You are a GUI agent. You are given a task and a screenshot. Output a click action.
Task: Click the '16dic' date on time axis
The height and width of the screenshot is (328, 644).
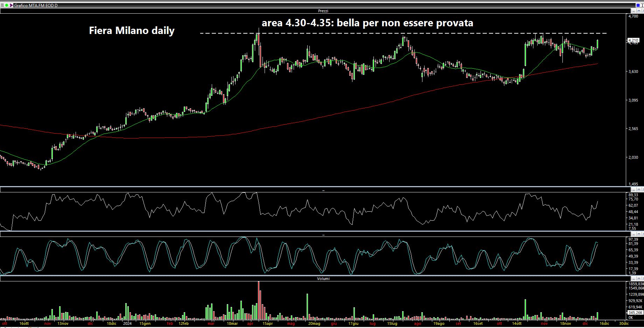pyautogui.click(x=605, y=323)
